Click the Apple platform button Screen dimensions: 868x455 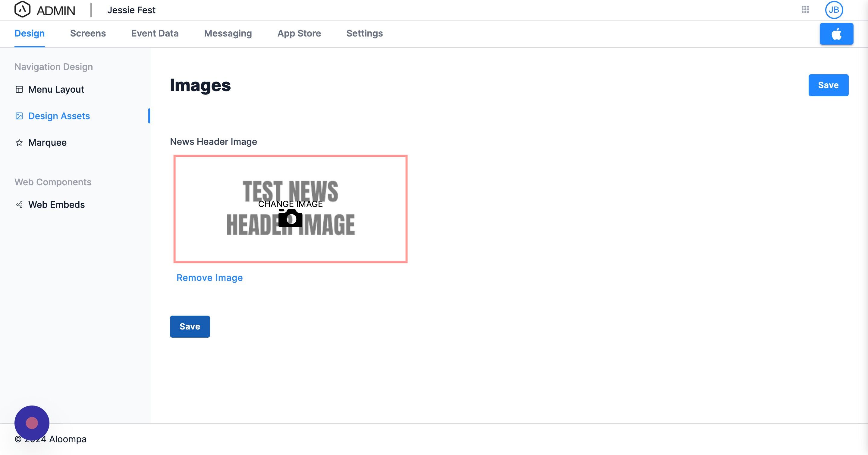[x=836, y=34]
